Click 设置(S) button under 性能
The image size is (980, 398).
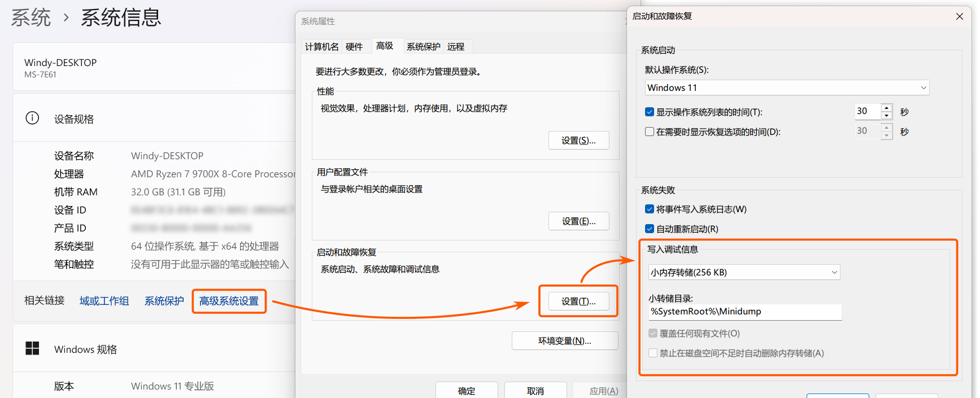[578, 141]
